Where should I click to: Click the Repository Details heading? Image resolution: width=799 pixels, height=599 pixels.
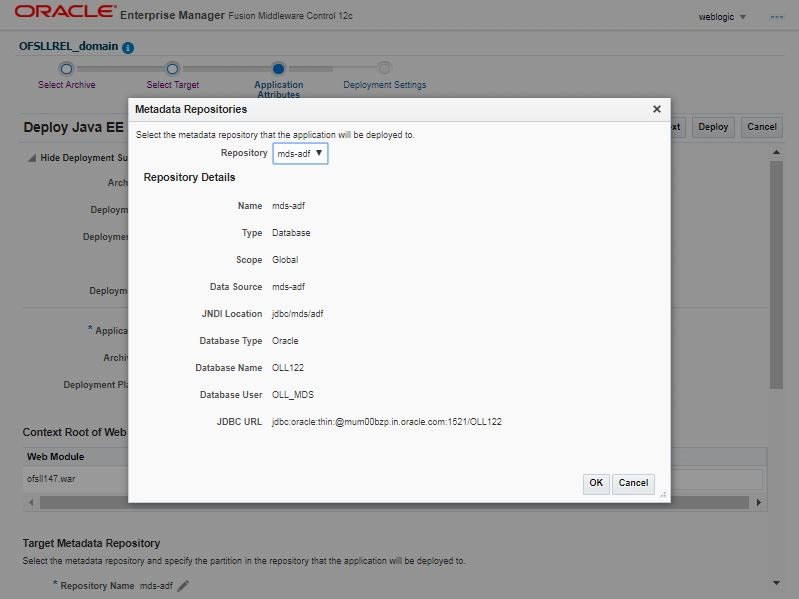(x=189, y=177)
